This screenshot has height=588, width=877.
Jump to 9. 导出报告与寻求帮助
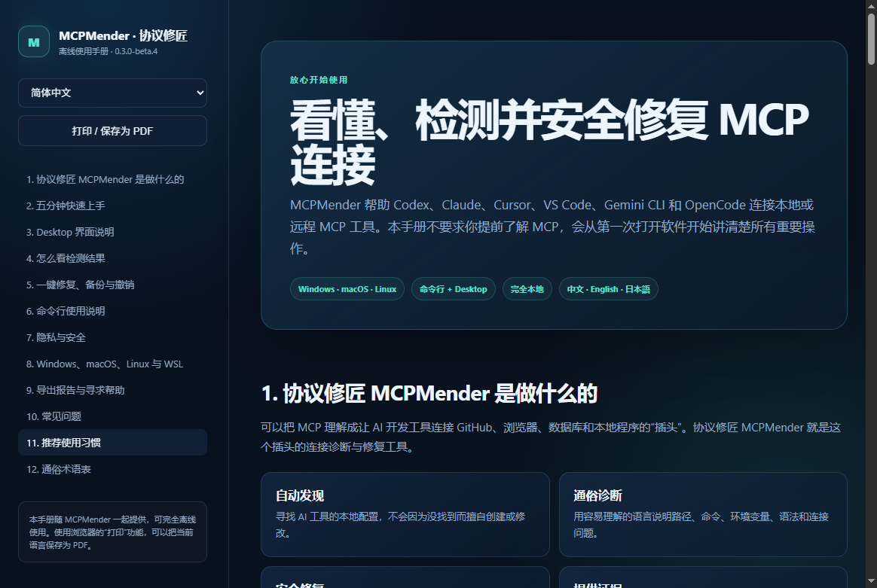tap(112, 390)
